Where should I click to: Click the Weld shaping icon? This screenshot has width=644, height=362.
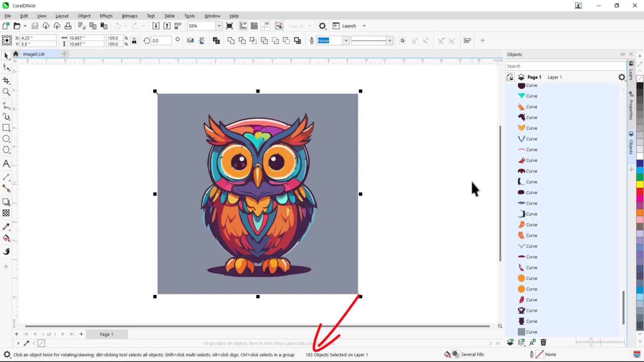pos(231,41)
